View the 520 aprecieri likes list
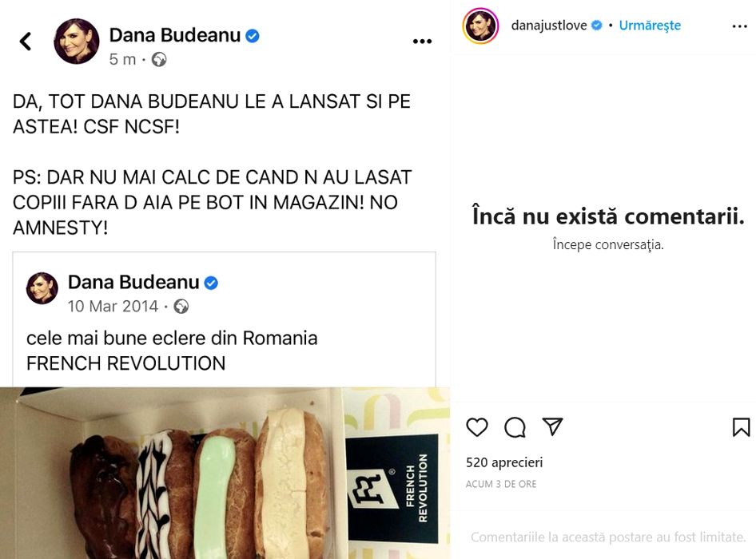756x559 pixels. (x=503, y=462)
